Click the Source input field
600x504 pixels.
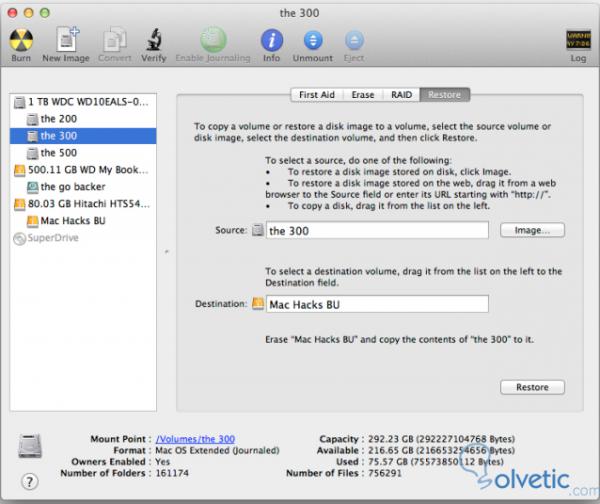click(377, 230)
